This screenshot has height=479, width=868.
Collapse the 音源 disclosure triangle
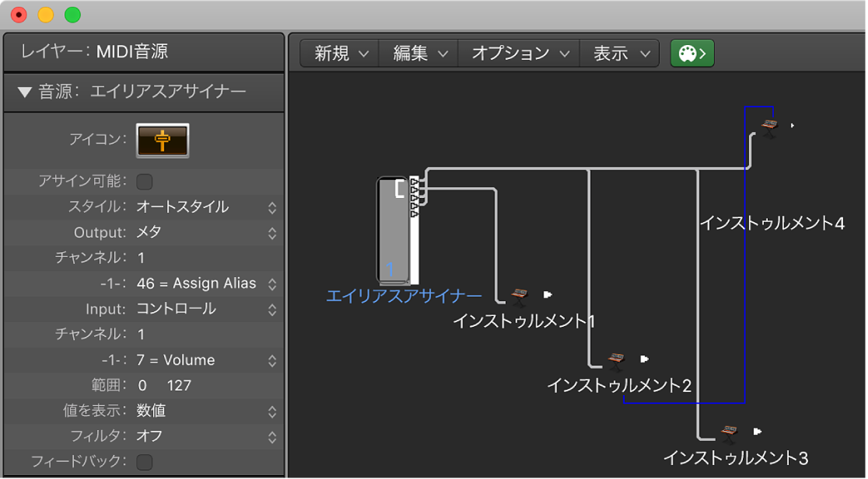pyautogui.click(x=23, y=92)
